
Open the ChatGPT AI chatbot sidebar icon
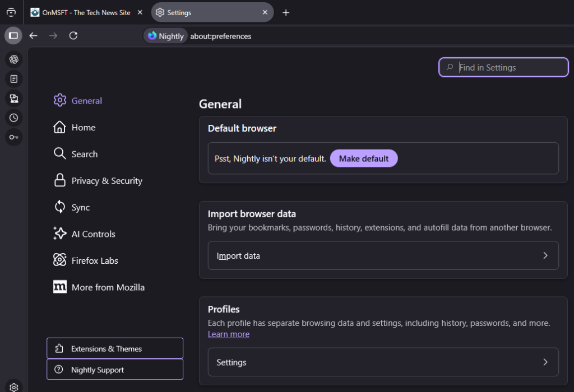pyautogui.click(x=14, y=59)
